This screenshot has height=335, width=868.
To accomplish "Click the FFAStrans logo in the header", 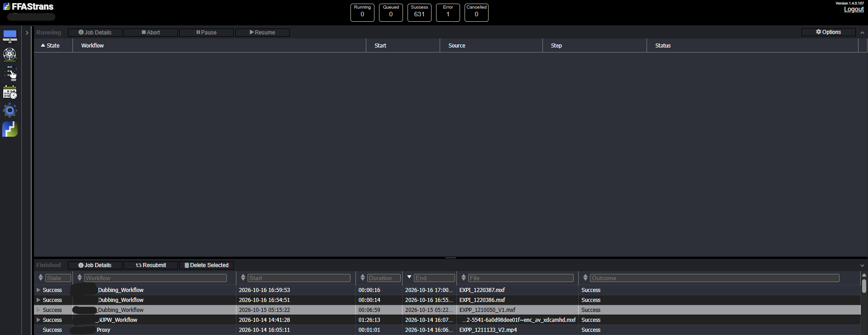I will [28, 7].
